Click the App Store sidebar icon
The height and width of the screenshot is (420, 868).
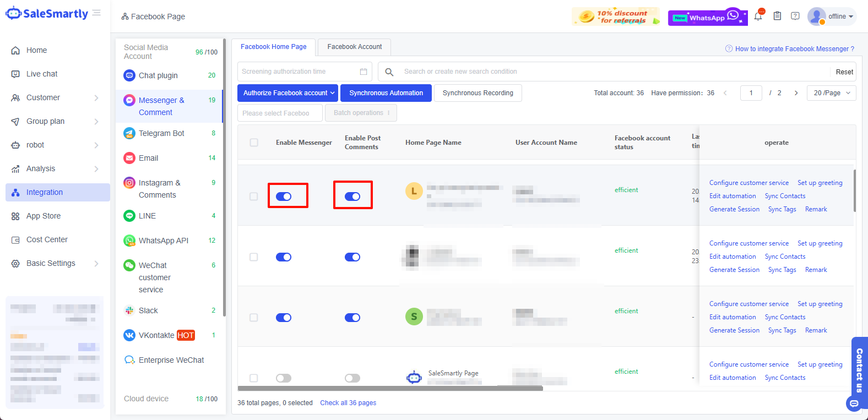(x=15, y=216)
